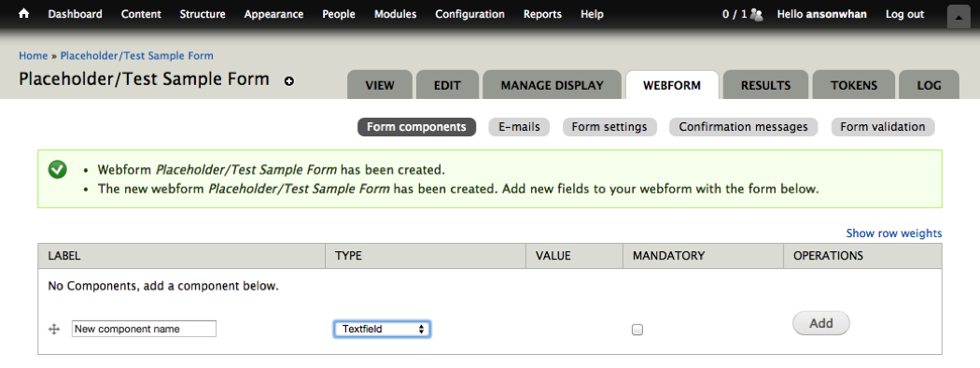This screenshot has width=980, height=368.
Task: Open the Structure admin menu
Action: (x=203, y=14)
